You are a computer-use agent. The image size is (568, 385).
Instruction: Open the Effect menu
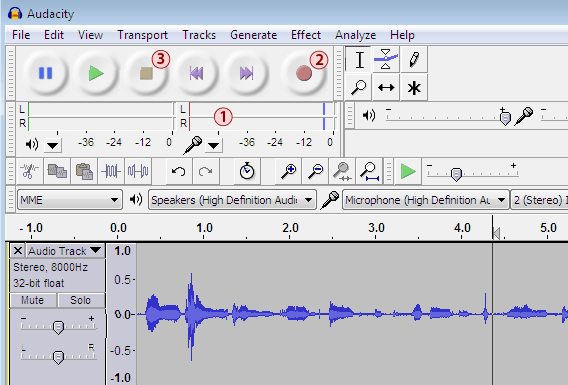pos(306,35)
